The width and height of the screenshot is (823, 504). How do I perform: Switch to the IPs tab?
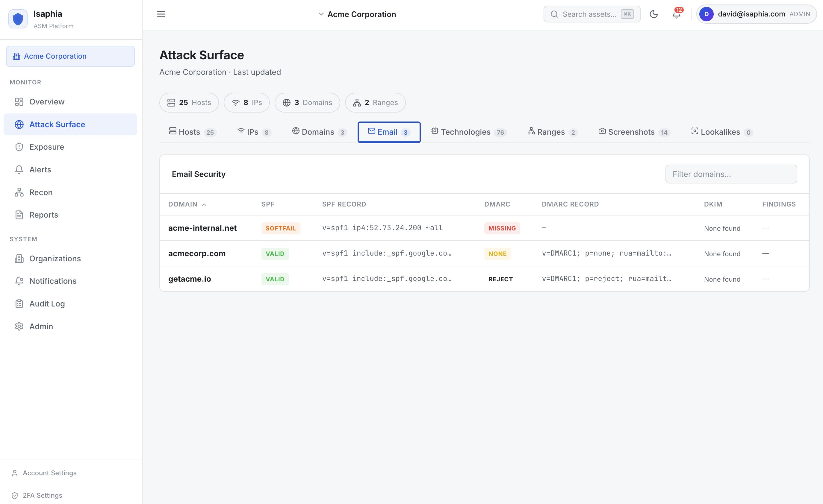(x=254, y=132)
